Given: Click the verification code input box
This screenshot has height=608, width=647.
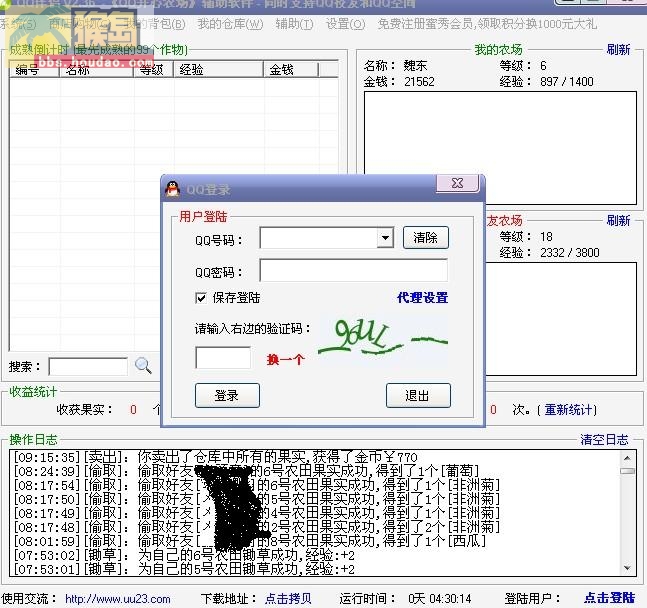Looking at the screenshot, I should point(223,357).
